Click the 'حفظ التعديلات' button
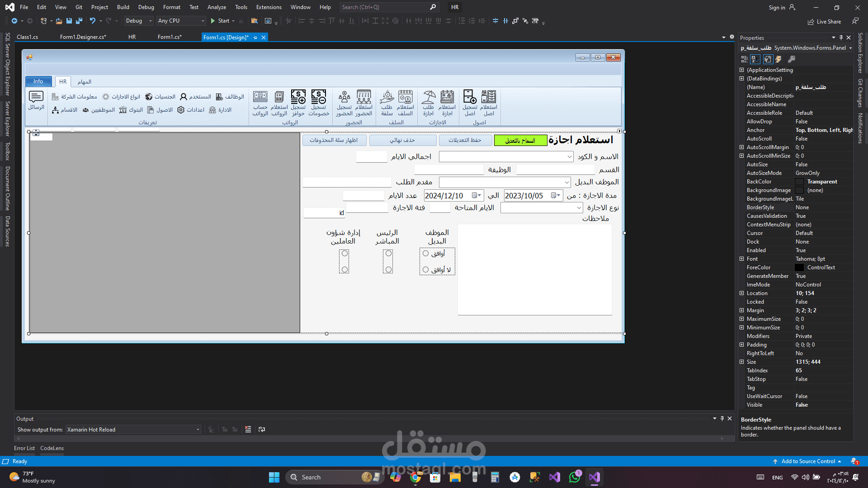This screenshot has width=868, height=488. 465,140
